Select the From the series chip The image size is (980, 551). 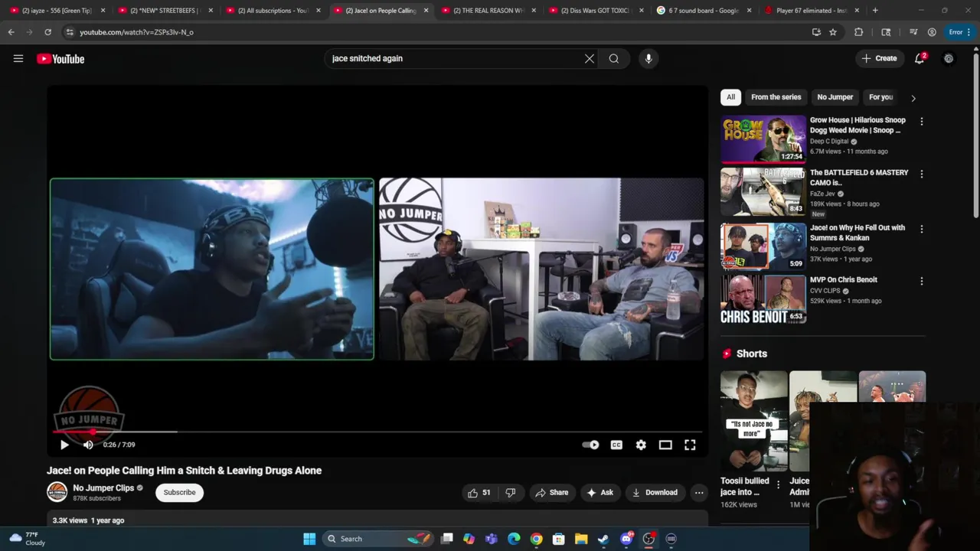click(776, 97)
